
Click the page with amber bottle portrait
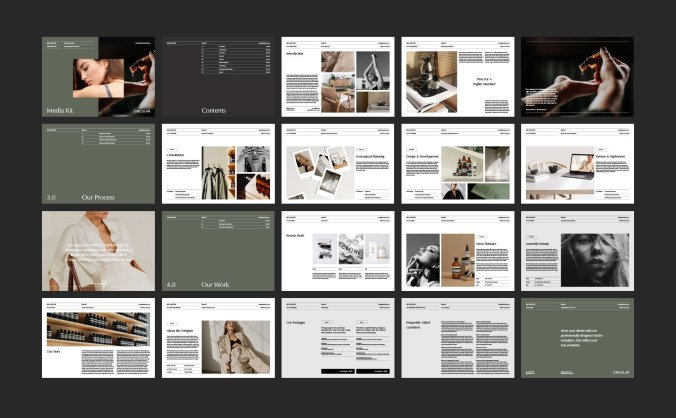(457, 251)
